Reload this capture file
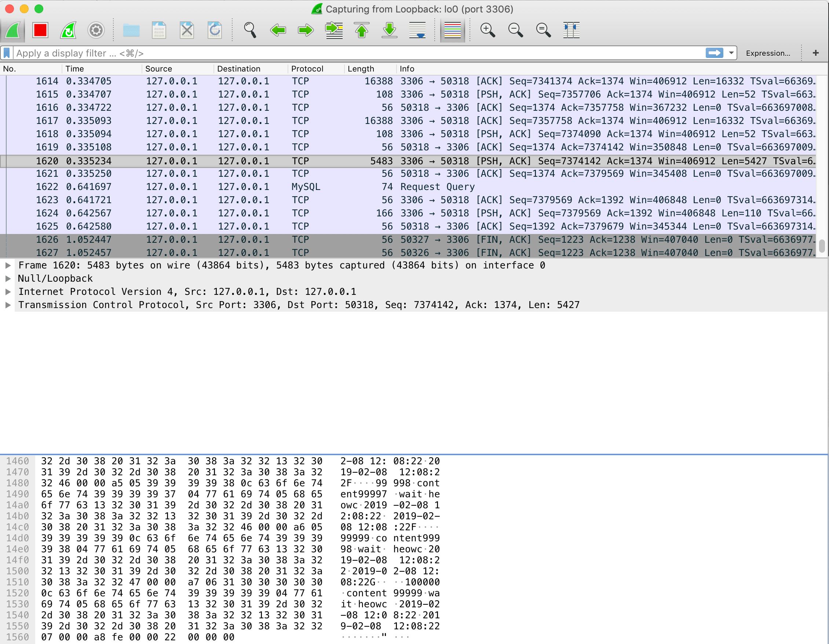 [215, 30]
